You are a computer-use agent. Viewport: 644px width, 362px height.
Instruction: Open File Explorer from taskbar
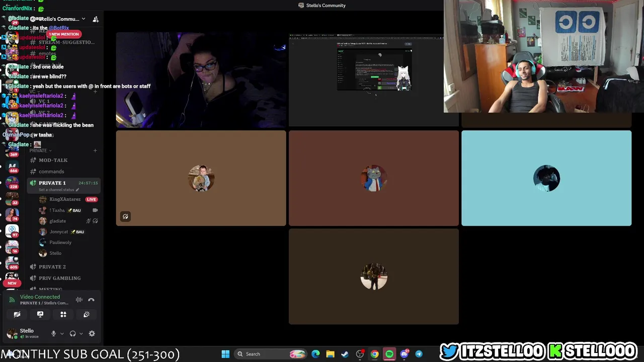coord(330,354)
